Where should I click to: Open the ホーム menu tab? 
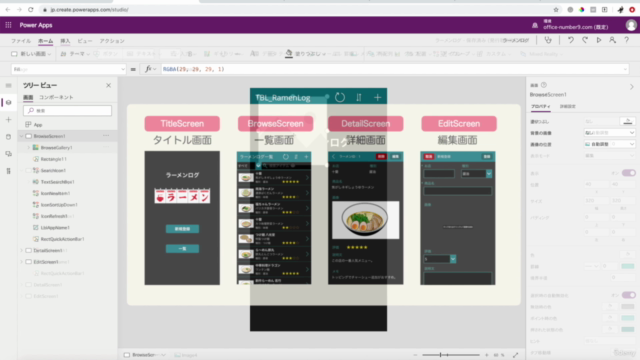(x=45, y=41)
